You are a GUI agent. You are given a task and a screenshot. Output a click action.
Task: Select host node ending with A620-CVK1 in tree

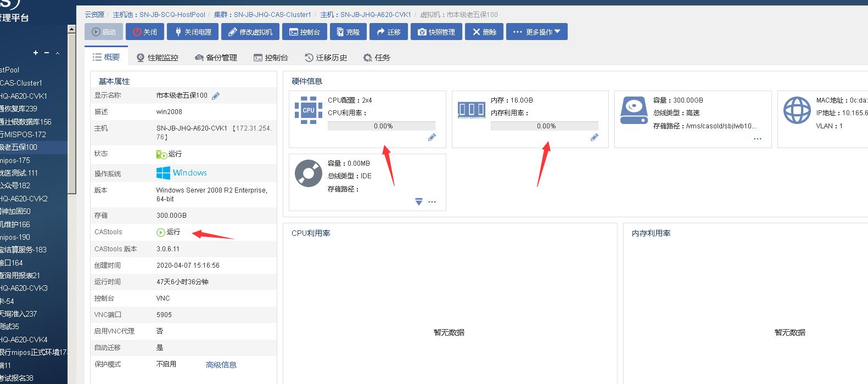[24, 96]
